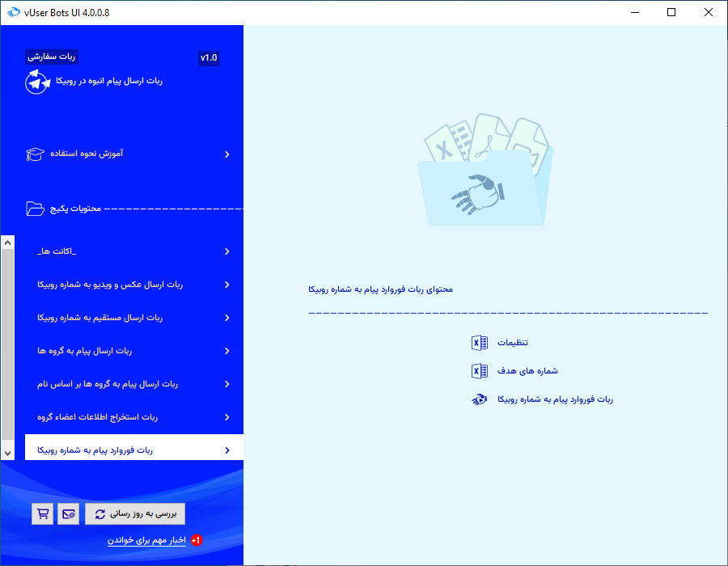
Task: Expand chevron for ربات استخراج اطلاعات اعضاء گروه
Action: tap(227, 417)
